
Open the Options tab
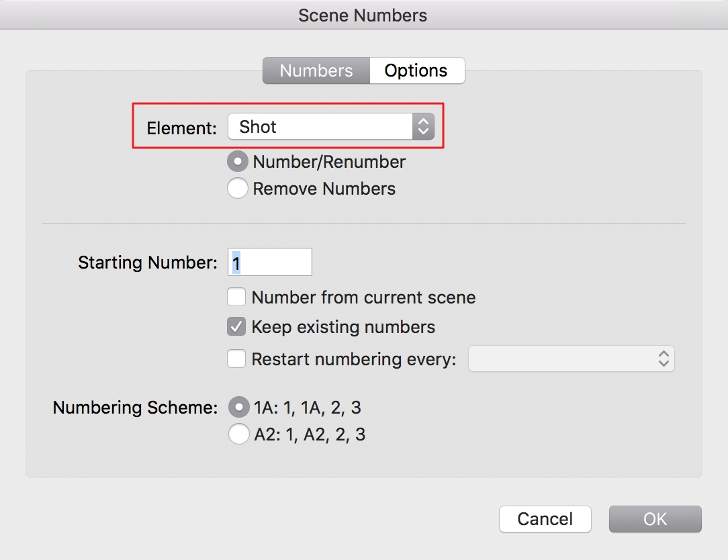coord(416,71)
